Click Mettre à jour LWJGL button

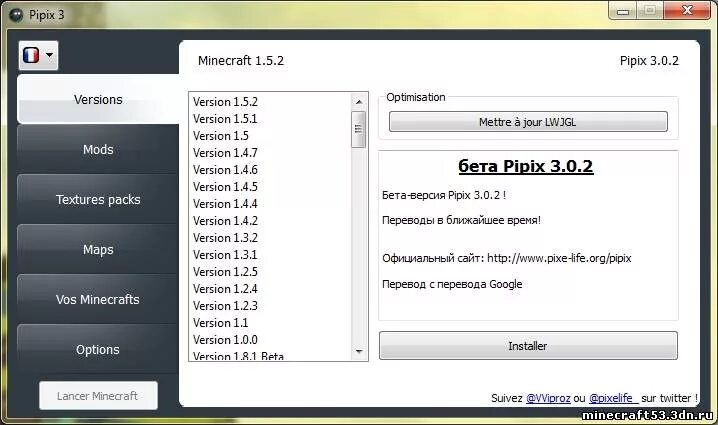(528, 122)
